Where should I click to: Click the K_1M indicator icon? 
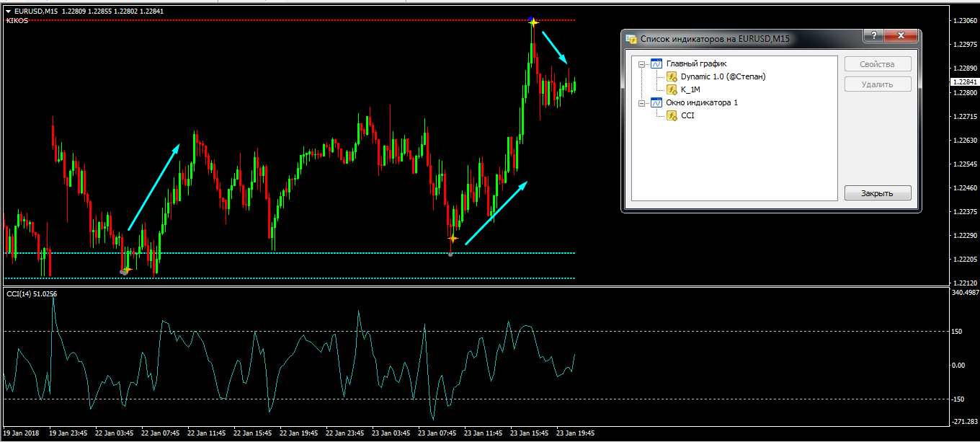click(672, 89)
